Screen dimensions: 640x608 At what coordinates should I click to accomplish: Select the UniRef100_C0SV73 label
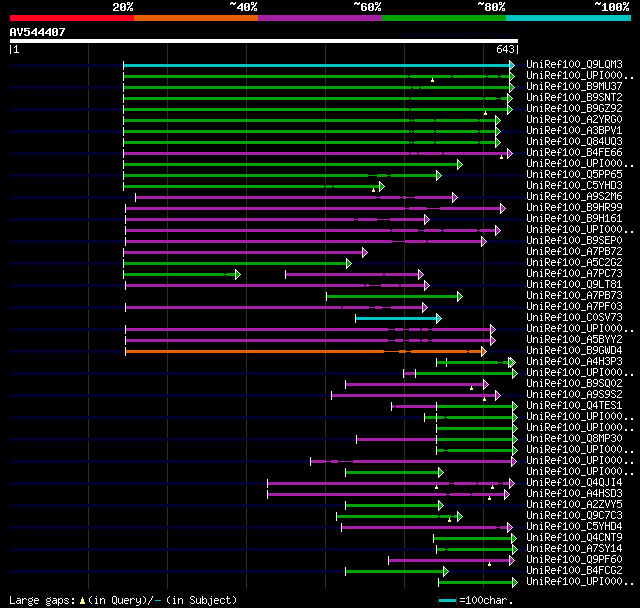click(574, 318)
